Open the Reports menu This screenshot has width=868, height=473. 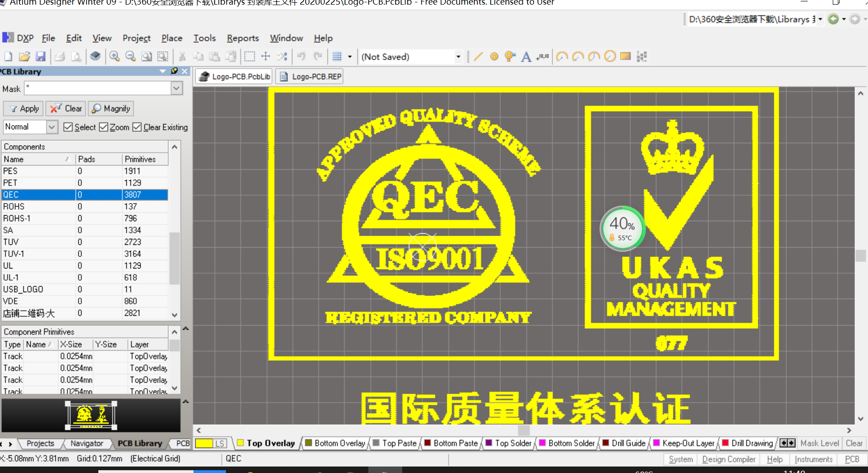click(x=243, y=38)
